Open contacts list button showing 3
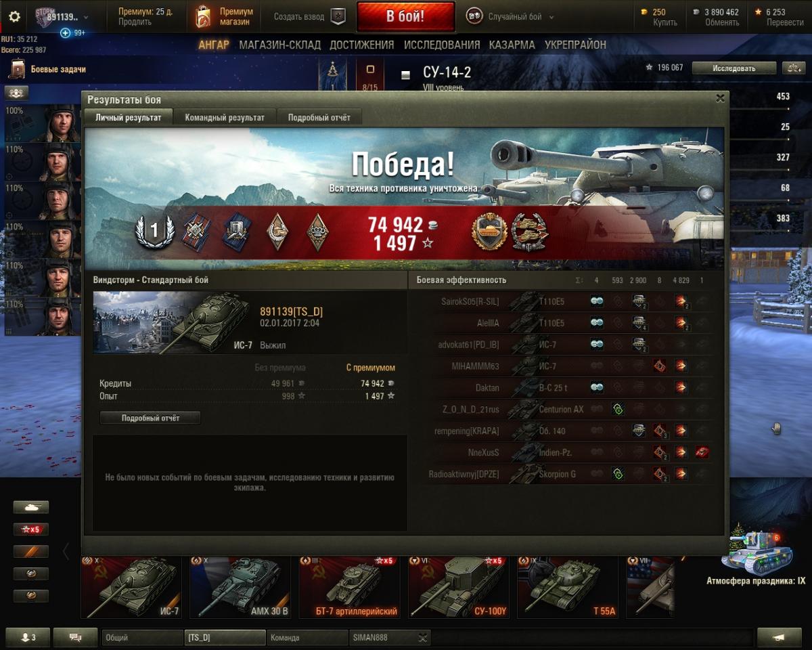The width and height of the screenshot is (812, 650). pos(28,637)
